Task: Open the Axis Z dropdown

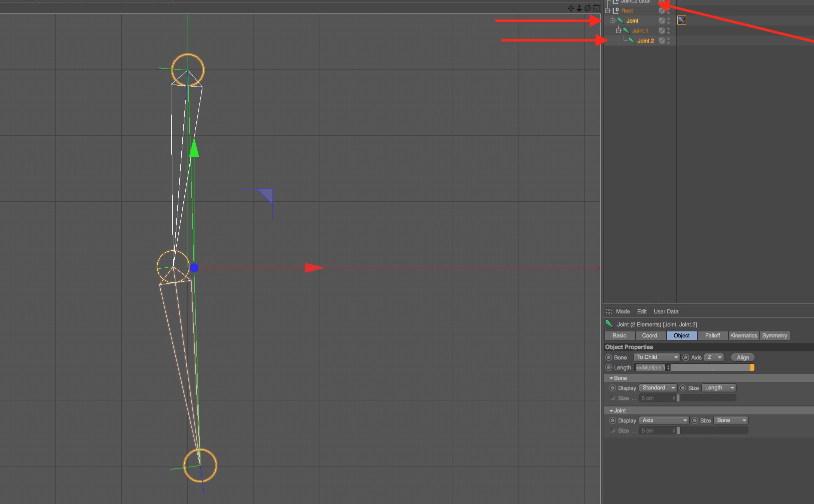Action: pyautogui.click(x=714, y=357)
